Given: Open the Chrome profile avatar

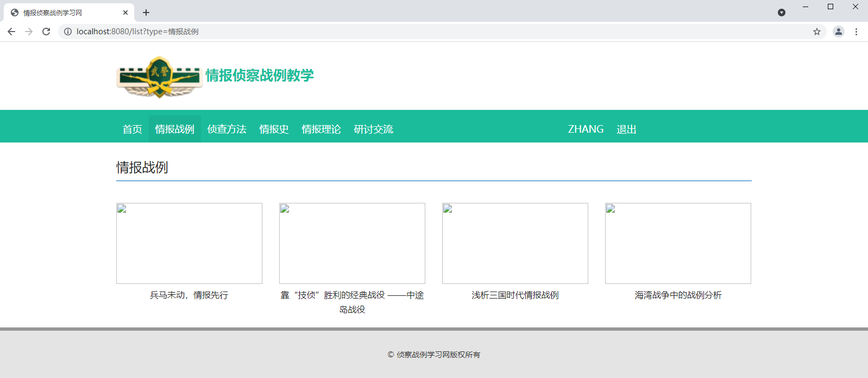Looking at the screenshot, I should coord(839,32).
